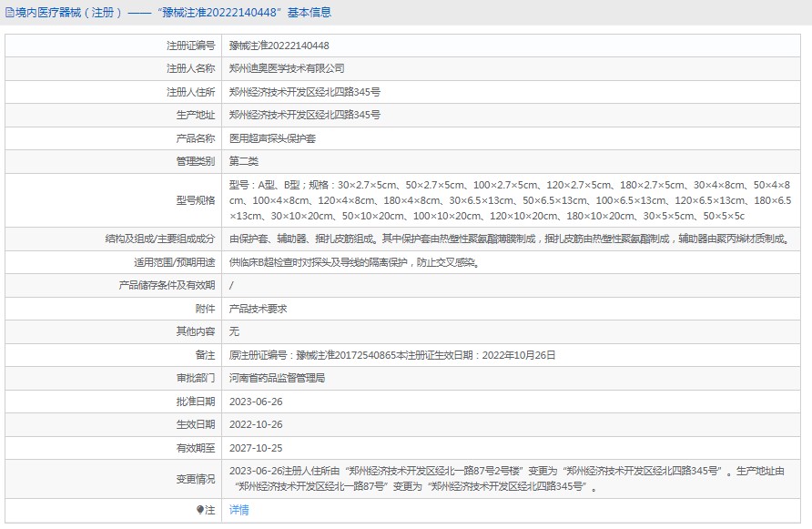The height and width of the screenshot is (529, 812).
Task: Click the 注册人住所 address value
Action: pos(305,92)
